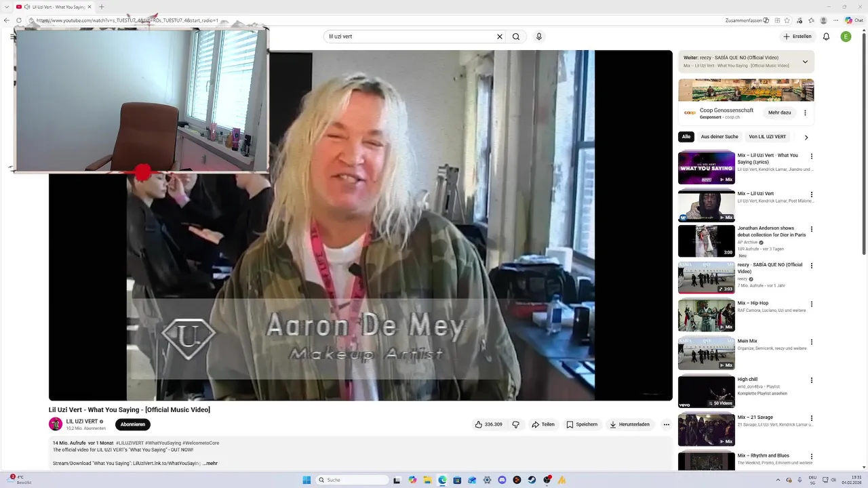This screenshot has height=488, width=868.
Task: Reload the page with the refresh icon
Action: pyautogui.click(x=19, y=20)
